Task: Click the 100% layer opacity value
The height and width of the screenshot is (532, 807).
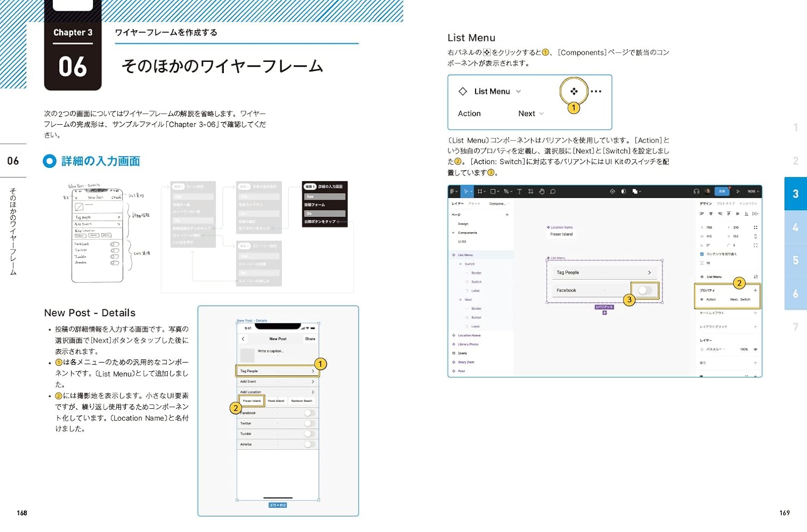Action: point(744,349)
